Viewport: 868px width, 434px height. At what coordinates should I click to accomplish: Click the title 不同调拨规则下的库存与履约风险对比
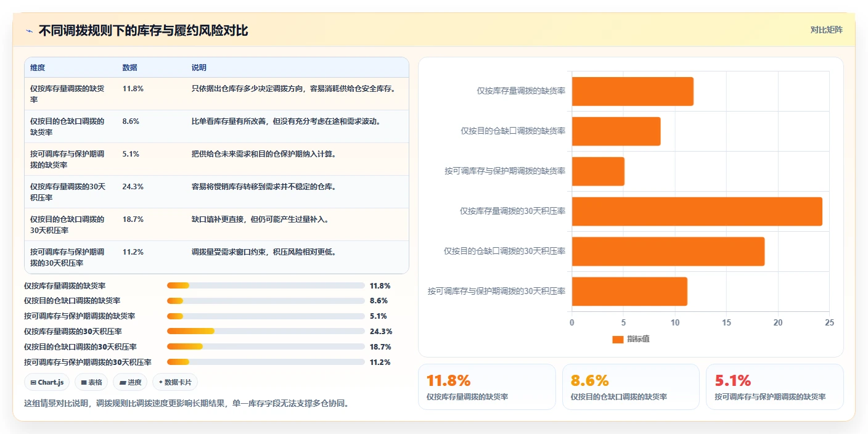click(x=143, y=31)
